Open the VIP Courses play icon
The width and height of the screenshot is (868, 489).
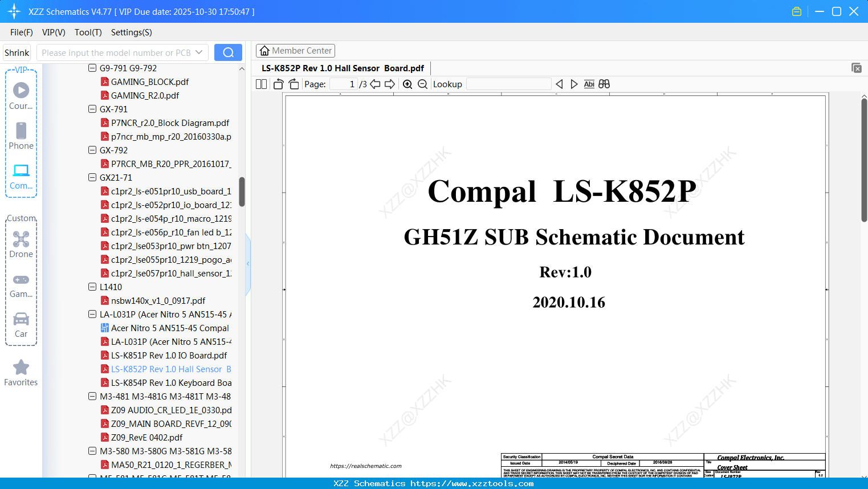pos(21,90)
